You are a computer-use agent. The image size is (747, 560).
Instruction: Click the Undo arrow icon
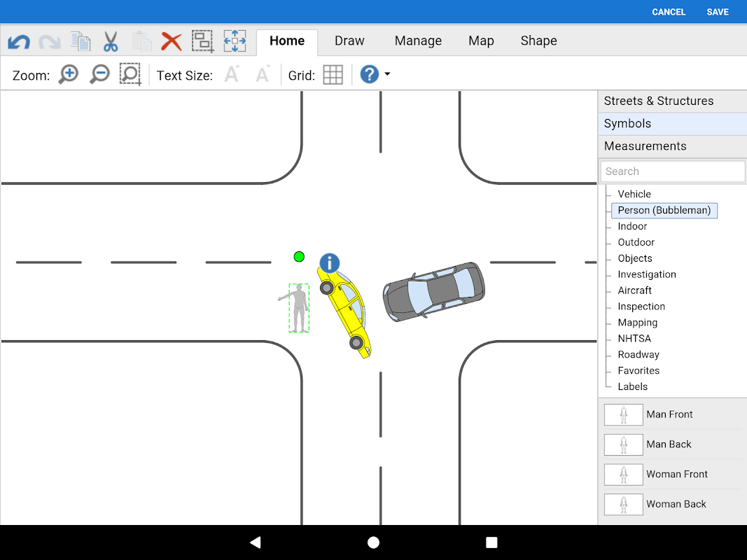point(19,41)
